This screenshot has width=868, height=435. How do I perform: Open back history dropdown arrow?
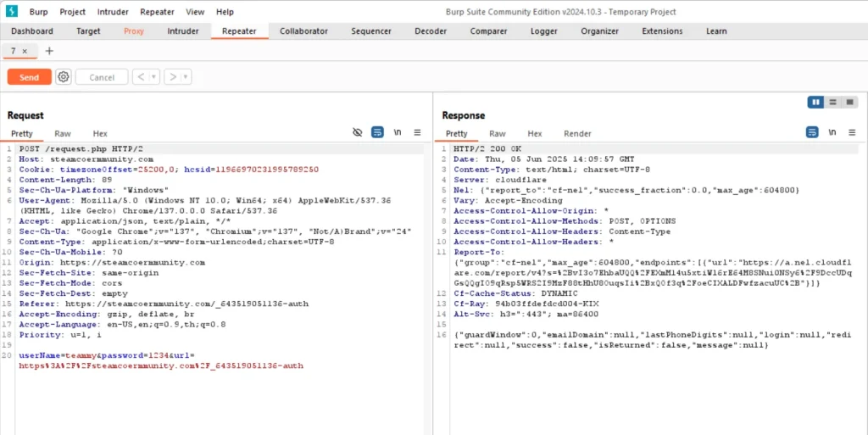[154, 77]
